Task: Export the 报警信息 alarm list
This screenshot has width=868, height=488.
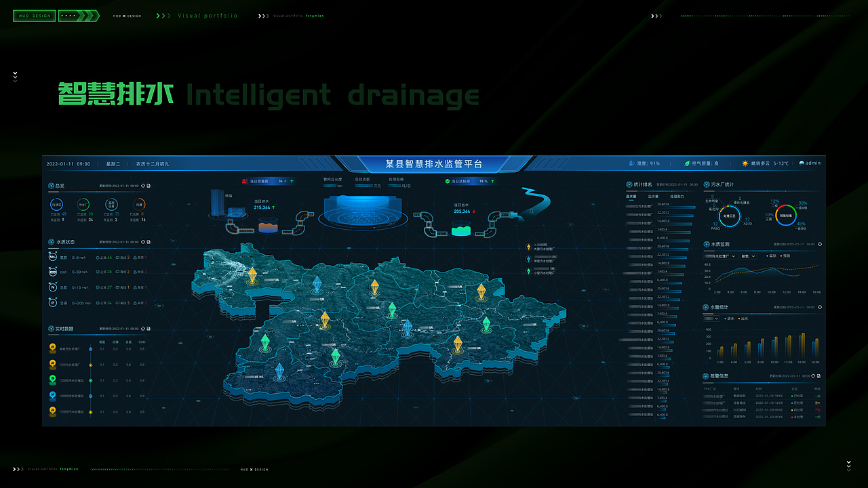Action: (x=819, y=375)
